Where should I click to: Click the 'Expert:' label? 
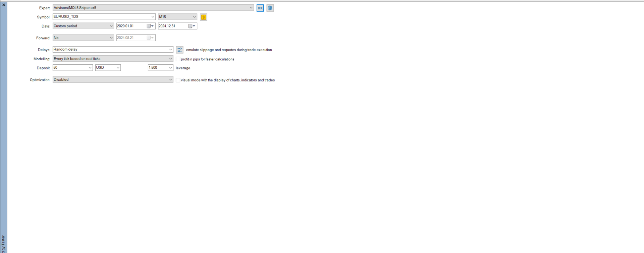[45, 8]
